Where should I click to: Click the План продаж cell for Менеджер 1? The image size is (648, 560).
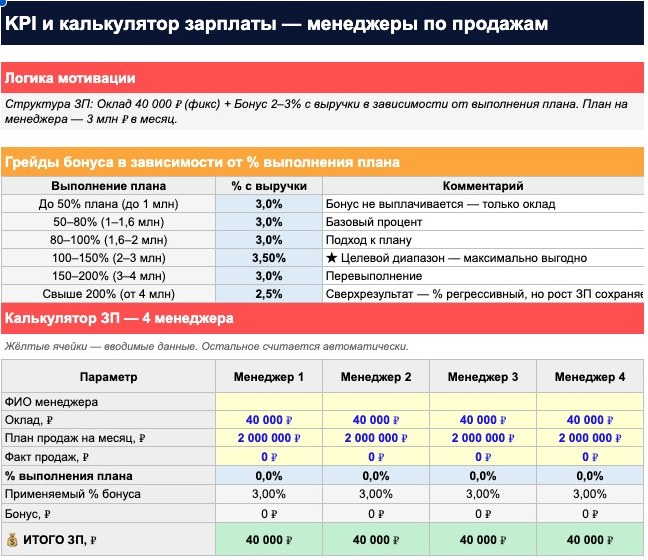click(269, 438)
